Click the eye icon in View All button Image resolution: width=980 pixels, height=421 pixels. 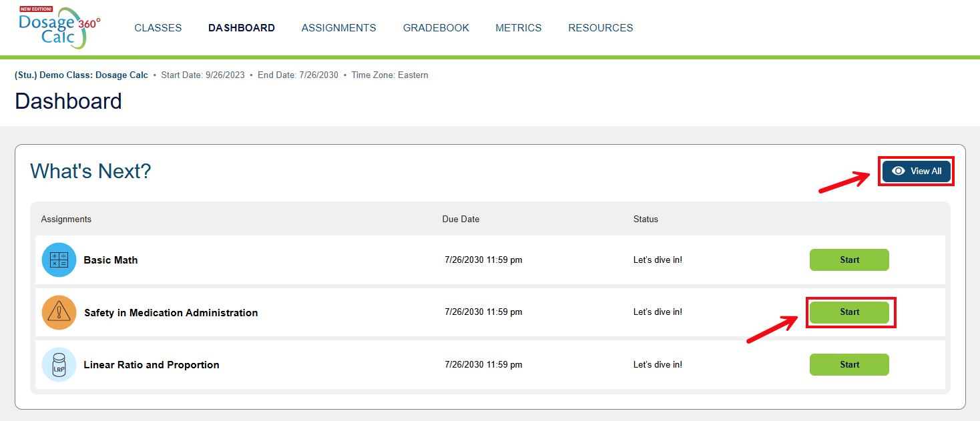(x=897, y=171)
